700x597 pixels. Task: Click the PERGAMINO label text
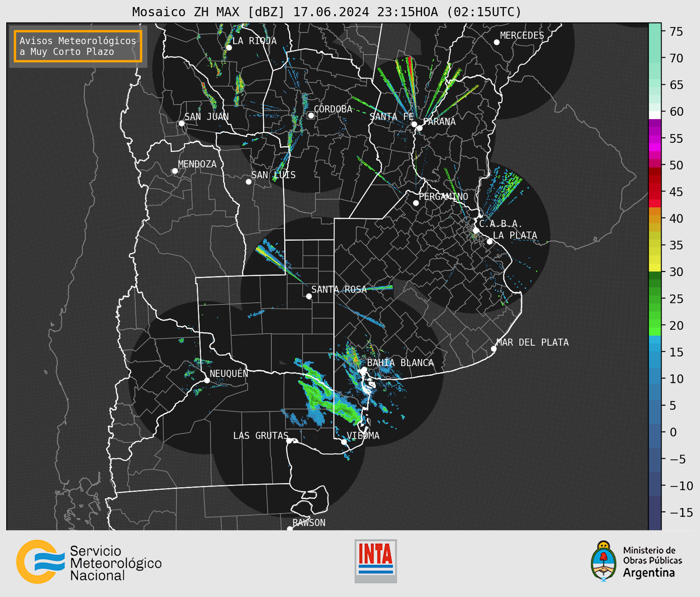pos(443,196)
